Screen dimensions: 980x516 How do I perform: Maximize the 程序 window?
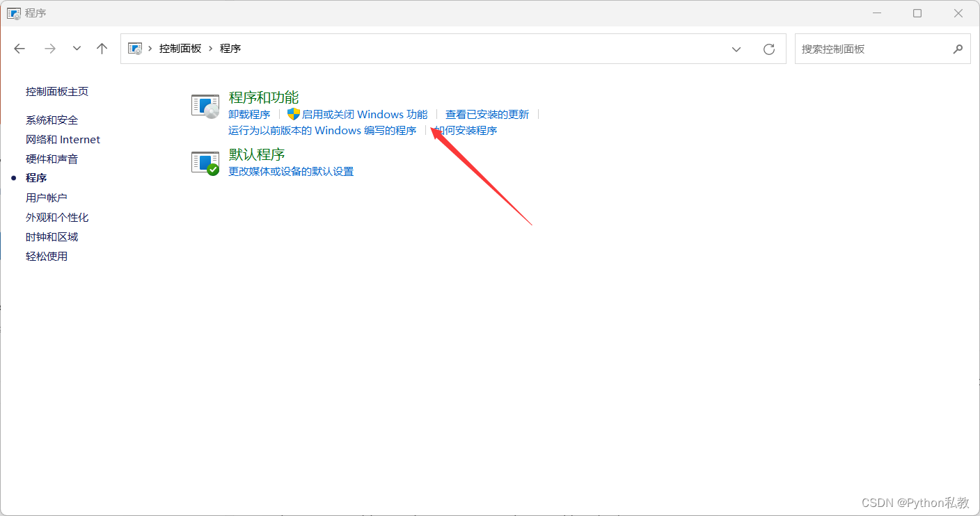pyautogui.click(x=917, y=13)
